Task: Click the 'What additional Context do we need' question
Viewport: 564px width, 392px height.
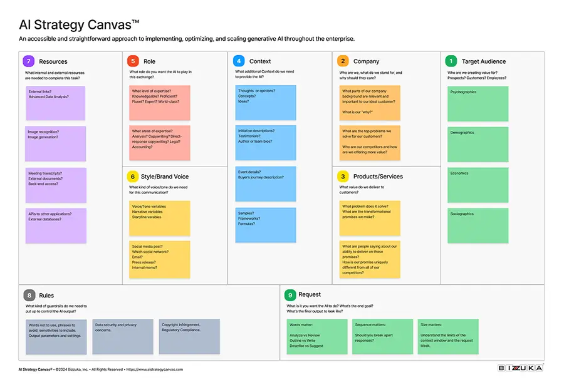Action: pos(264,74)
